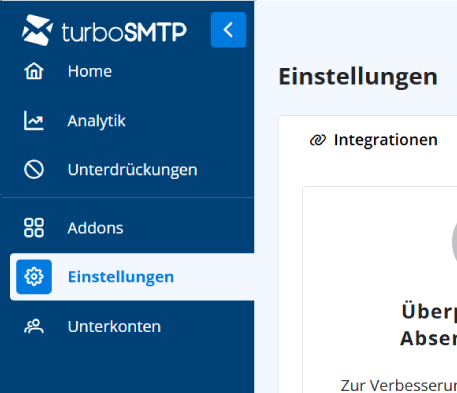The image size is (457, 393).
Task: Click the turboSMTP envelope logo
Action: point(37,30)
